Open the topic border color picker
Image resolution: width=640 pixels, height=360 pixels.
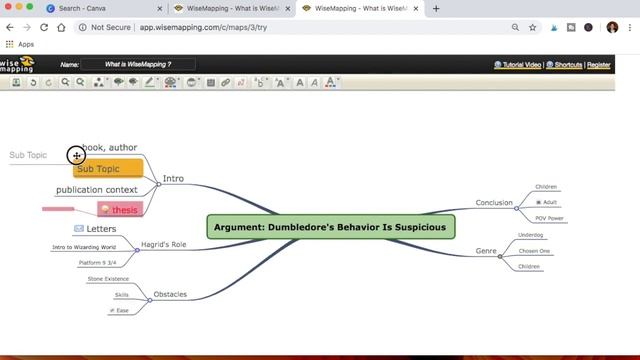(x=150, y=82)
